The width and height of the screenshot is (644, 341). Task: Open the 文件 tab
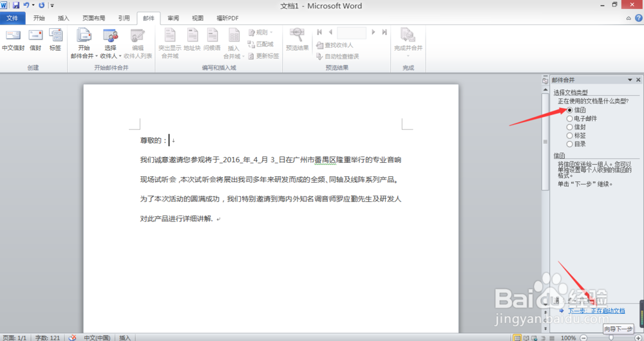tap(12, 18)
